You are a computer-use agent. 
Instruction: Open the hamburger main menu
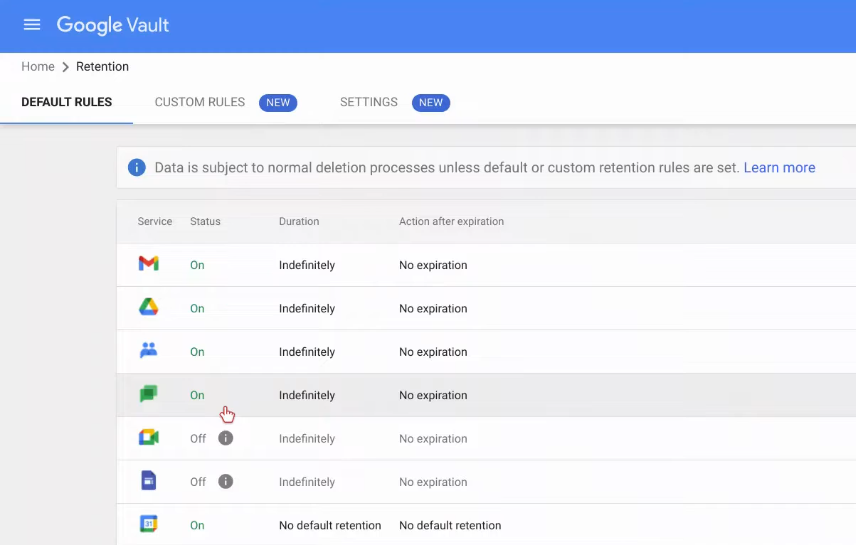pyautogui.click(x=32, y=25)
